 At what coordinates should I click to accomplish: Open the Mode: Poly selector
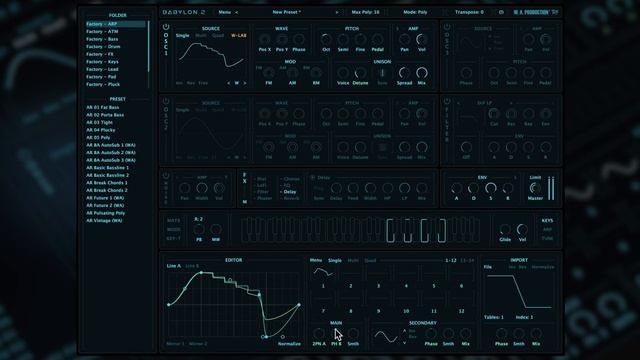coord(415,12)
